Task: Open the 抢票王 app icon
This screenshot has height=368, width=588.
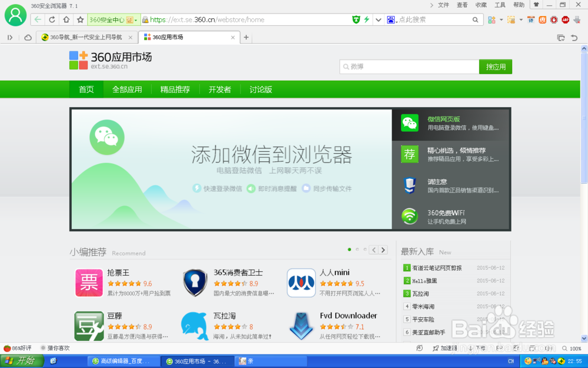Action: click(x=89, y=283)
